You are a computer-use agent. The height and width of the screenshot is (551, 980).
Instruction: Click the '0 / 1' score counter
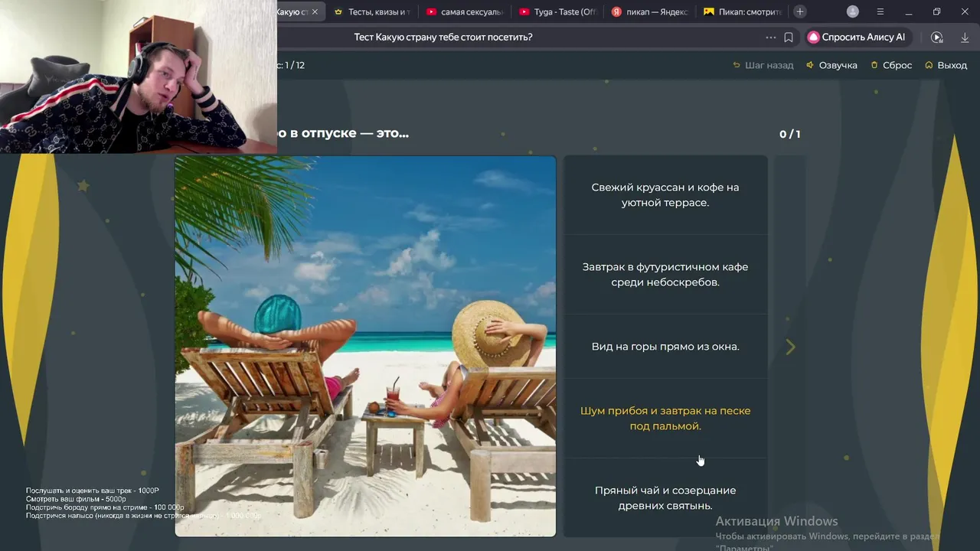click(x=790, y=134)
